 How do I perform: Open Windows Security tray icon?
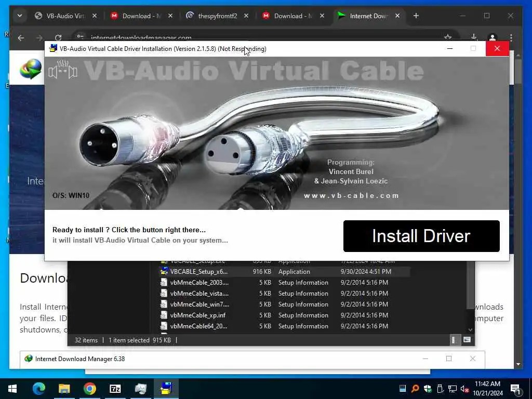coord(428,389)
